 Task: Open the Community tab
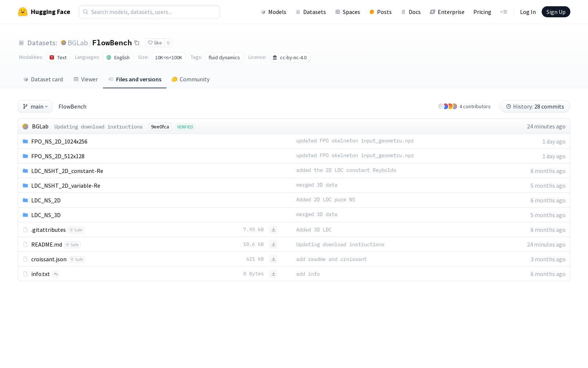(x=191, y=79)
